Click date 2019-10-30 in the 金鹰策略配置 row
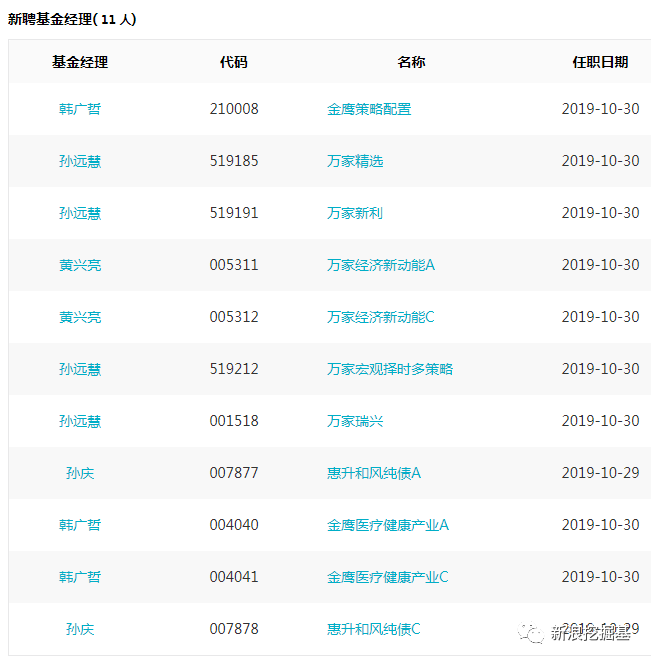Viewport: 651px width, 662px height. coord(600,109)
